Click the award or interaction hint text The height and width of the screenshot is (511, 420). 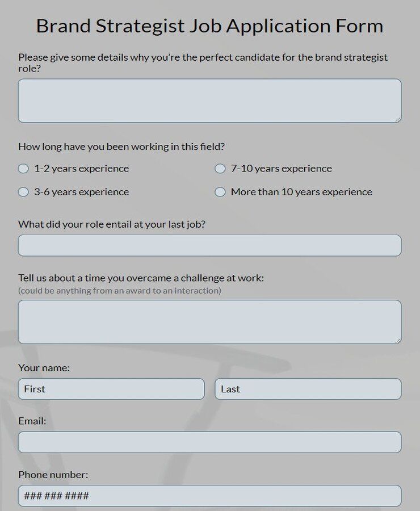[118, 290]
